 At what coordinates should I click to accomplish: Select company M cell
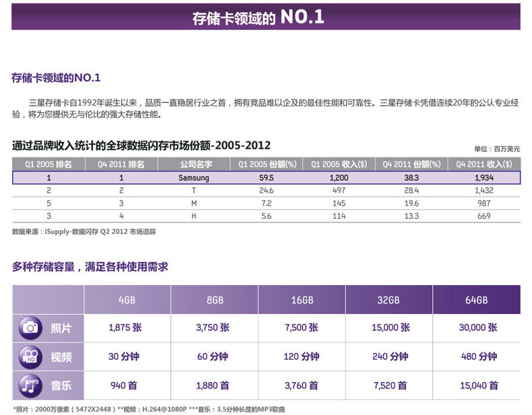194,203
